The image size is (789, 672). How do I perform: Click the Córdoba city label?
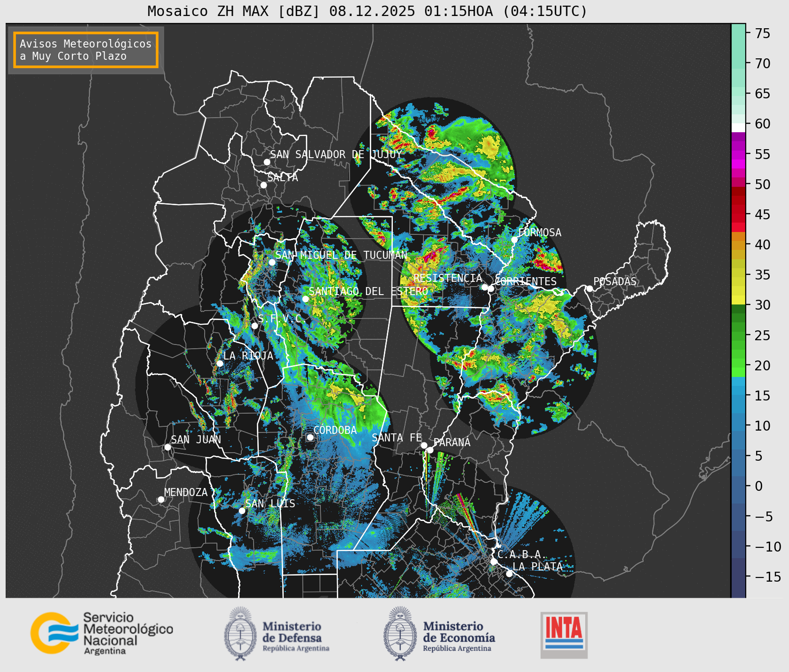(335, 430)
